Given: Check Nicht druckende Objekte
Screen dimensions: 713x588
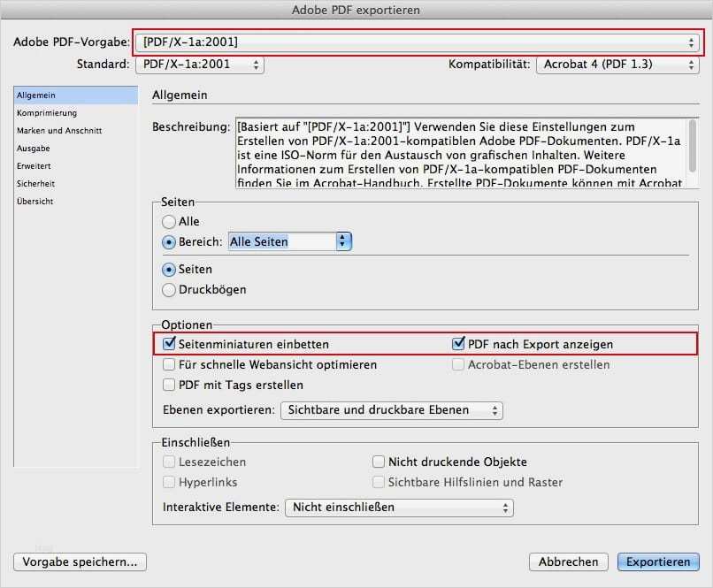Looking at the screenshot, I should click(x=379, y=462).
